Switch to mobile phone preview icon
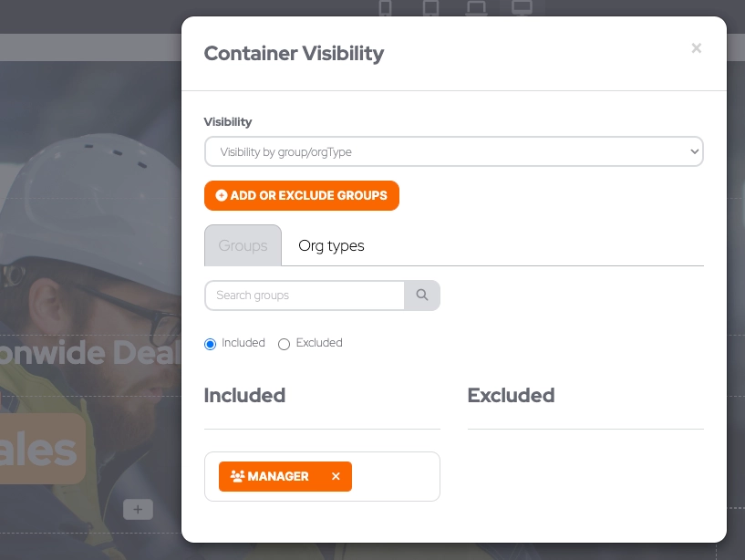The width and height of the screenshot is (745, 560). point(385,8)
